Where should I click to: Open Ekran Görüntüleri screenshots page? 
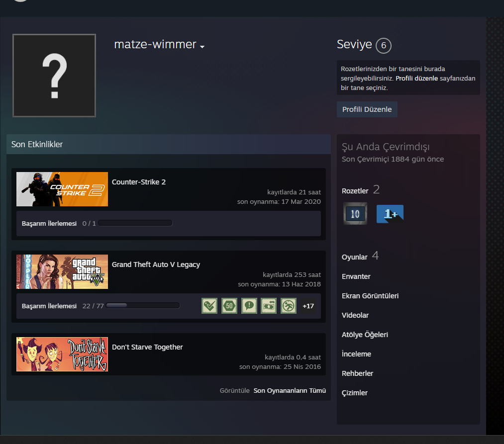tap(370, 296)
